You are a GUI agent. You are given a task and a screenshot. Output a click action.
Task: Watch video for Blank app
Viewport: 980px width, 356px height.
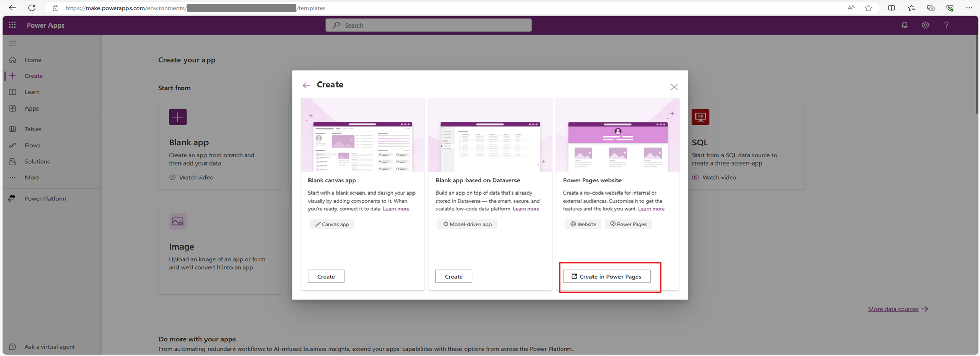[192, 177]
